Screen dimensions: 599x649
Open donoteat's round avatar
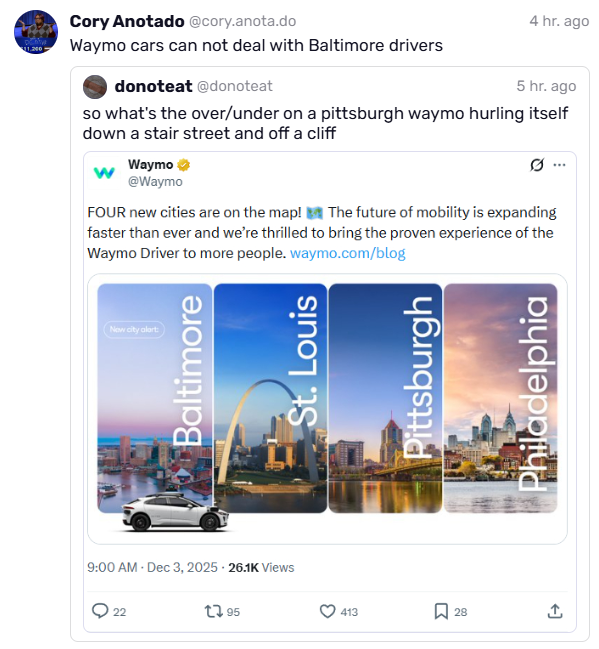[x=95, y=87]
